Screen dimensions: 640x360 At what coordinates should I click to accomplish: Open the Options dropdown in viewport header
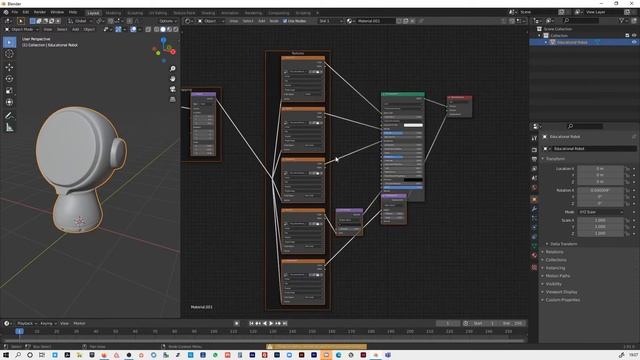click(x=168, y=21)
